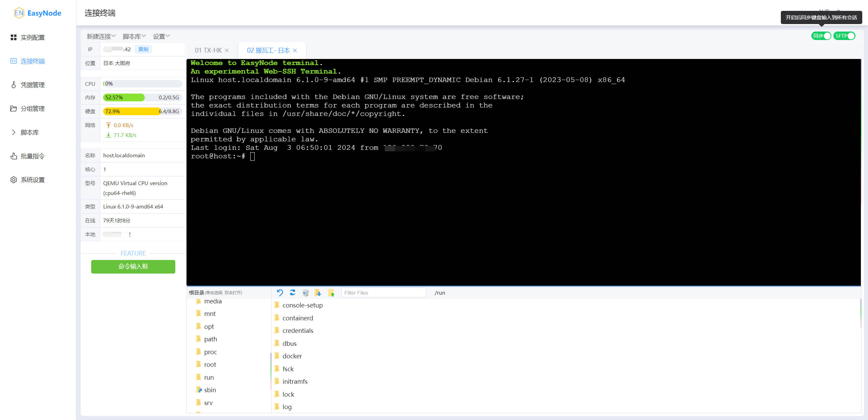Click the 日本 大阪府 location value

pos(117,63)
